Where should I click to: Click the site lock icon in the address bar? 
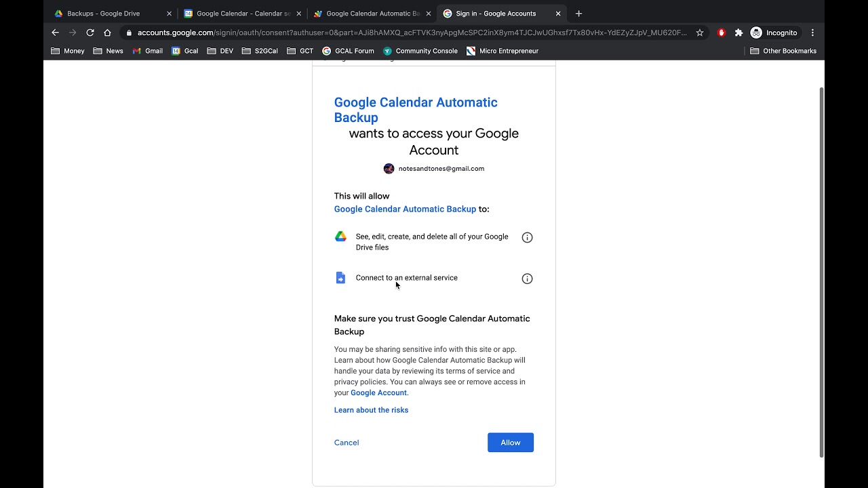(129, 33)
